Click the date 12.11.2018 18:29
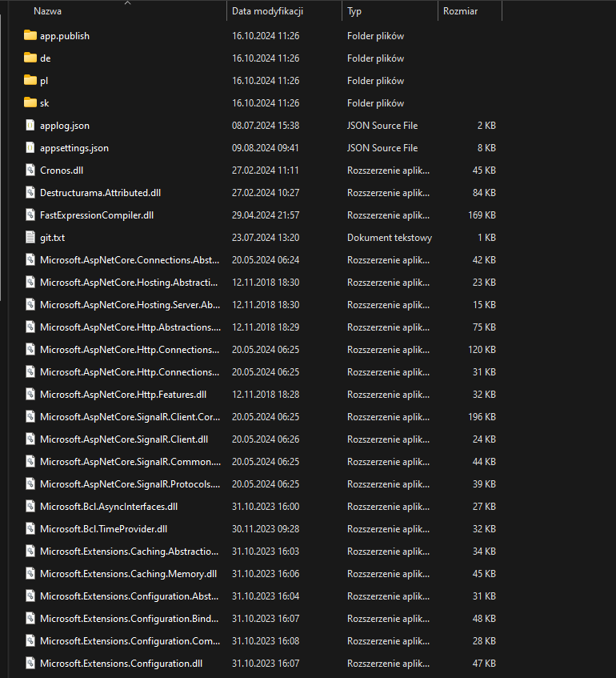This screenshot has height=678, width=616. pyautogui.click(x=266, y=327)
